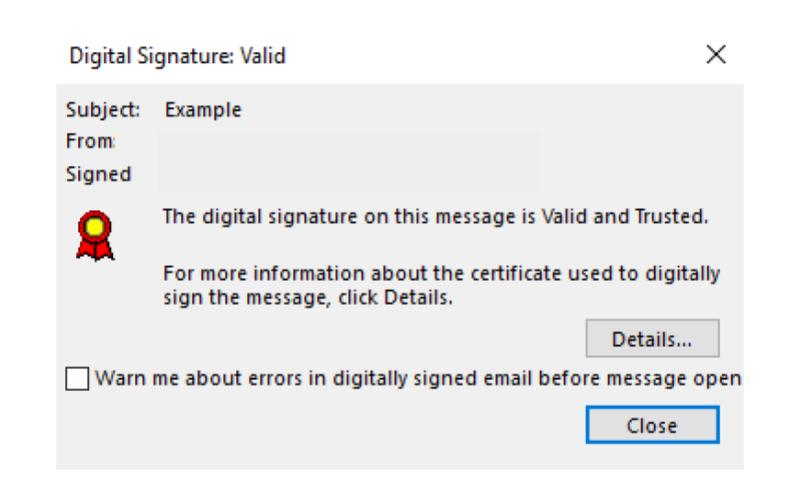Select the Subject field label
800x500 pixels.
click(x=95, y=110)
